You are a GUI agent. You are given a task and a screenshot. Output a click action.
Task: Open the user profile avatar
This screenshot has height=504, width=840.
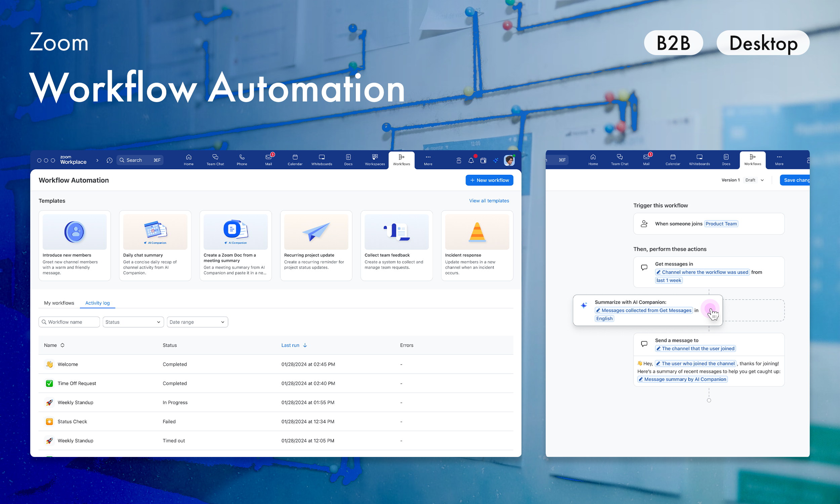[509, 160]
